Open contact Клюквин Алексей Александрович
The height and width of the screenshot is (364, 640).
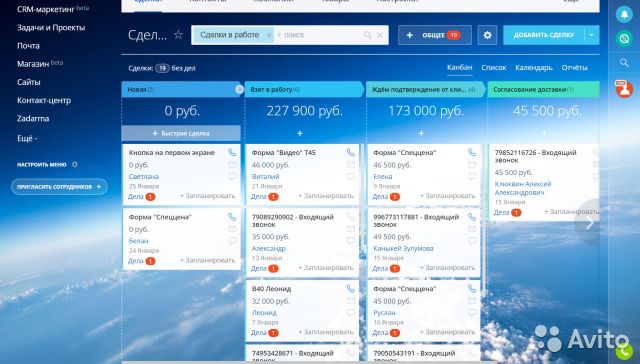[523, 188]
